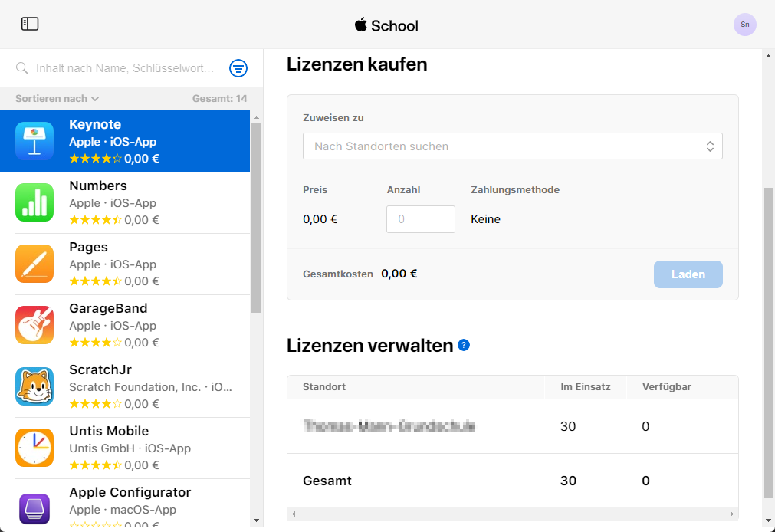
Task: Click the Verfügbar column header
Action: click(666, 386)
